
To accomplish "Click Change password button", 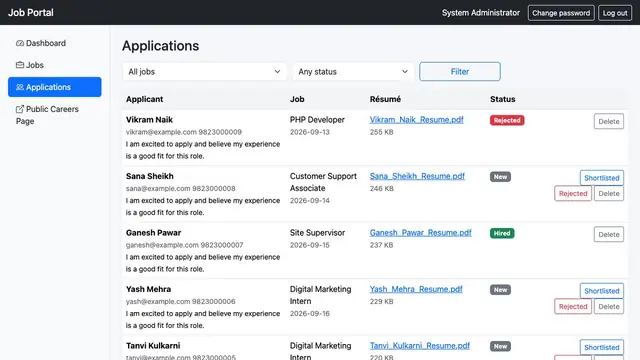I will pos(561,13).
